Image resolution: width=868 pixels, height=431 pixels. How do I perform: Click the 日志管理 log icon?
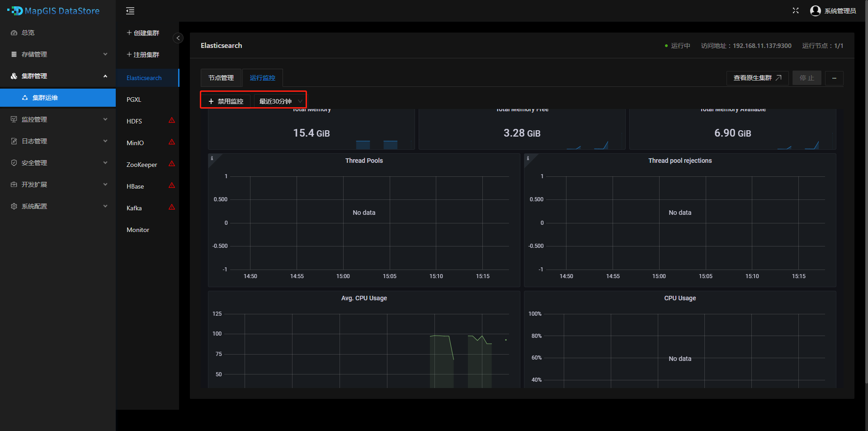coord(14,141)
